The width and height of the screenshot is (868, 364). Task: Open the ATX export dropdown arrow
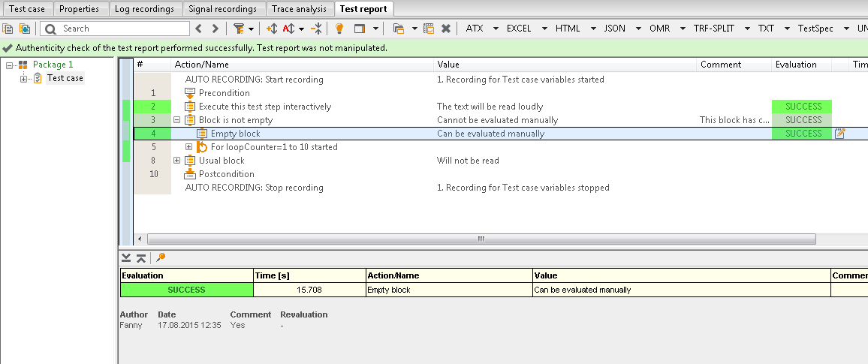pos(496,29)
